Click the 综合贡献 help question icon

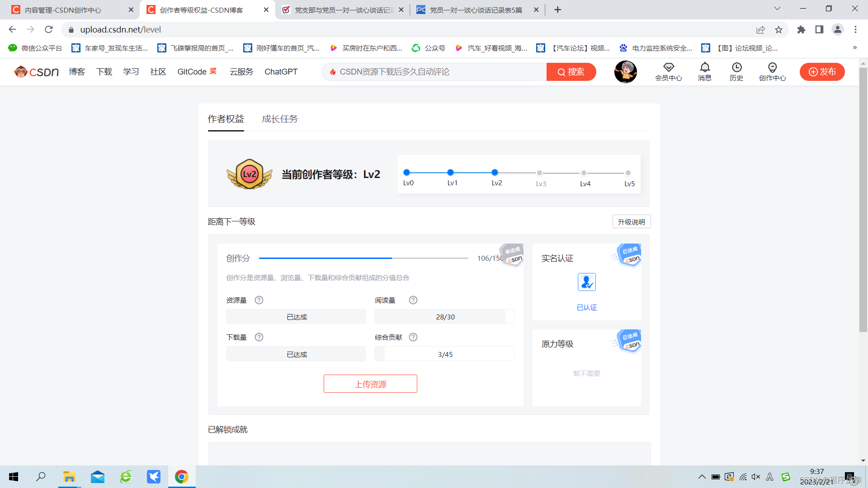pyautogui.click(x=413, y=337)
